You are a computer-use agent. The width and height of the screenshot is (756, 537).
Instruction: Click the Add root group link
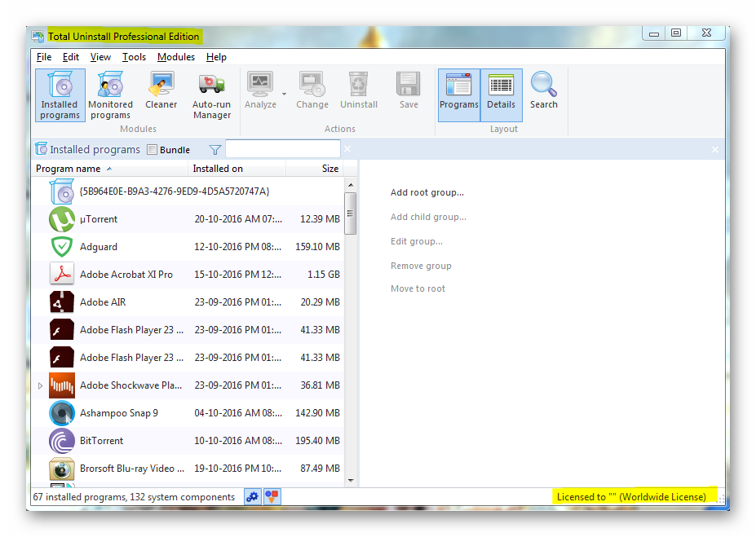(427, 192)
